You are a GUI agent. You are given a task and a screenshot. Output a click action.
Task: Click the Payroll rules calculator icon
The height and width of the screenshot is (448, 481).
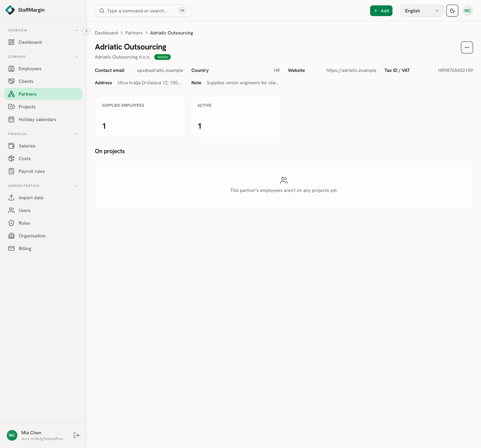click(11, 171)
